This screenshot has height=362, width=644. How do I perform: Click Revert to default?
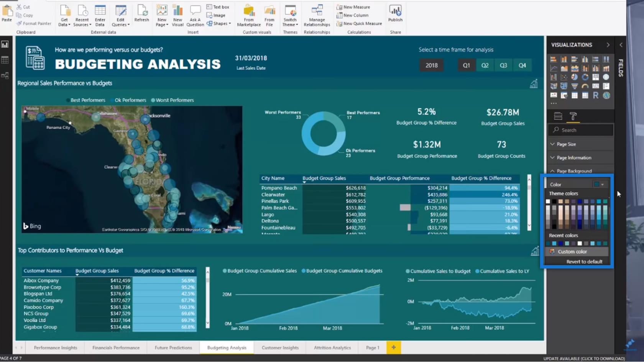584,262
